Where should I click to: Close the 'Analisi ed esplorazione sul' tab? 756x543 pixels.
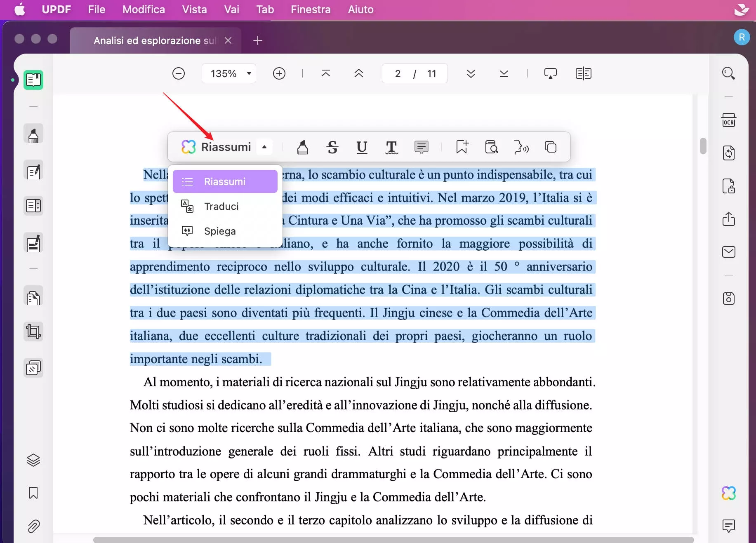(228, 40)
